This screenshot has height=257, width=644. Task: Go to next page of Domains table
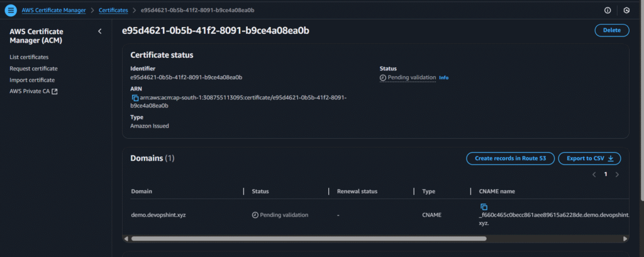(617, 175)
